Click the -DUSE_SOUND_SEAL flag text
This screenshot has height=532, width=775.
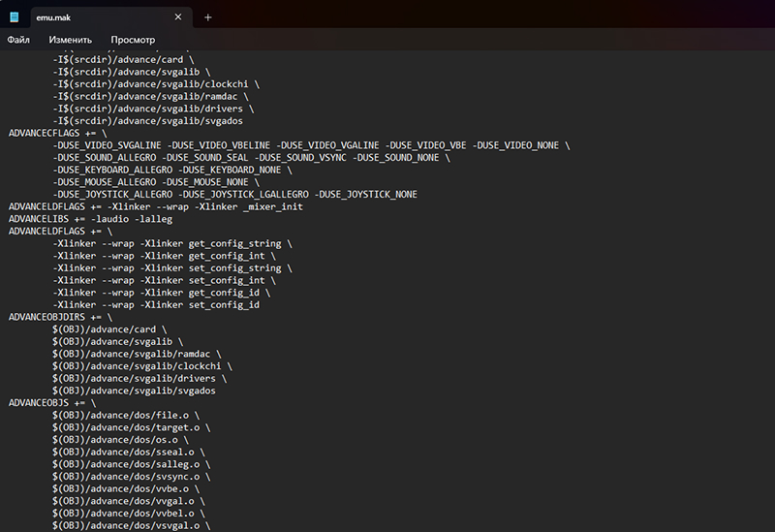coord(206,157)
